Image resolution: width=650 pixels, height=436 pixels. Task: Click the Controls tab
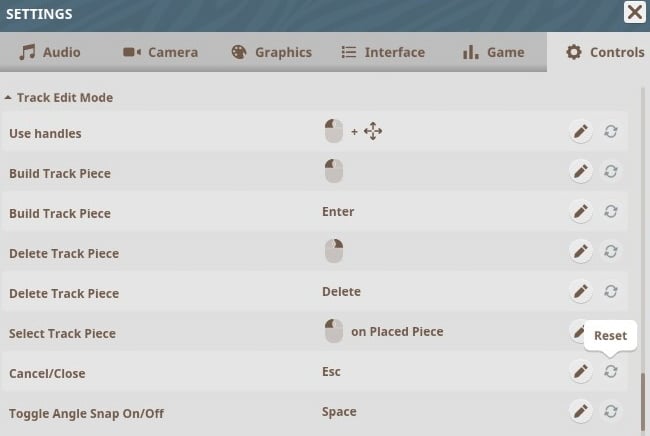[x=605, y=52]
